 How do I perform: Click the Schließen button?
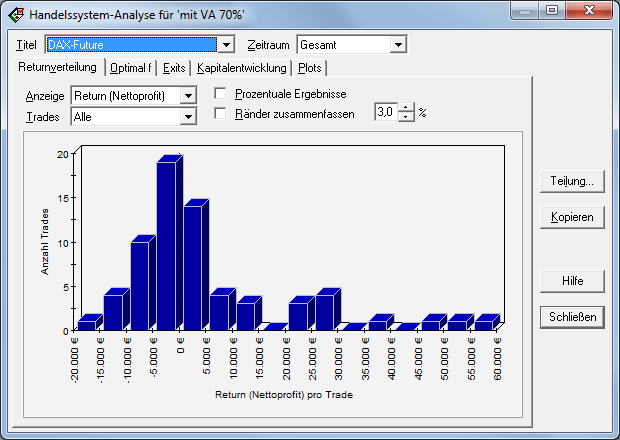pos(572,317)
